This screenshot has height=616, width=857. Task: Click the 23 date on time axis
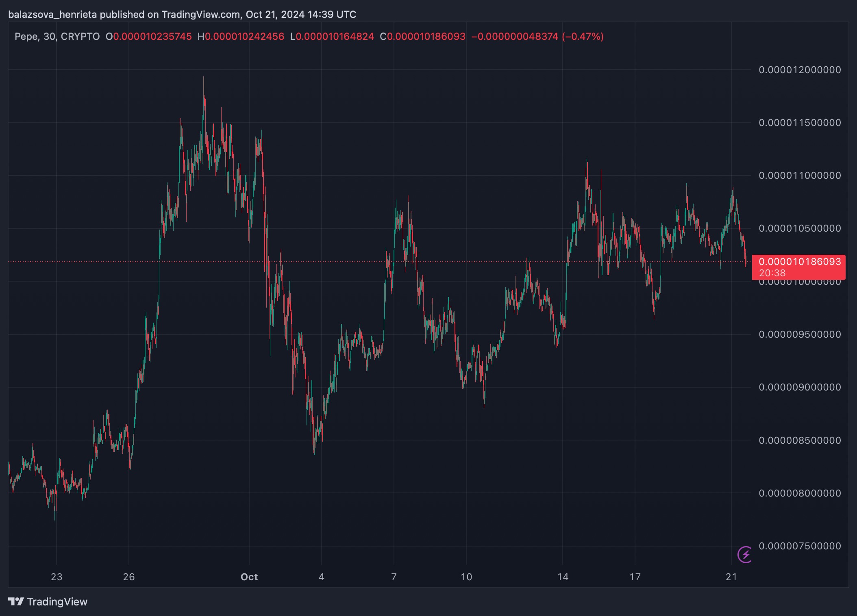[x=57, y=577]
